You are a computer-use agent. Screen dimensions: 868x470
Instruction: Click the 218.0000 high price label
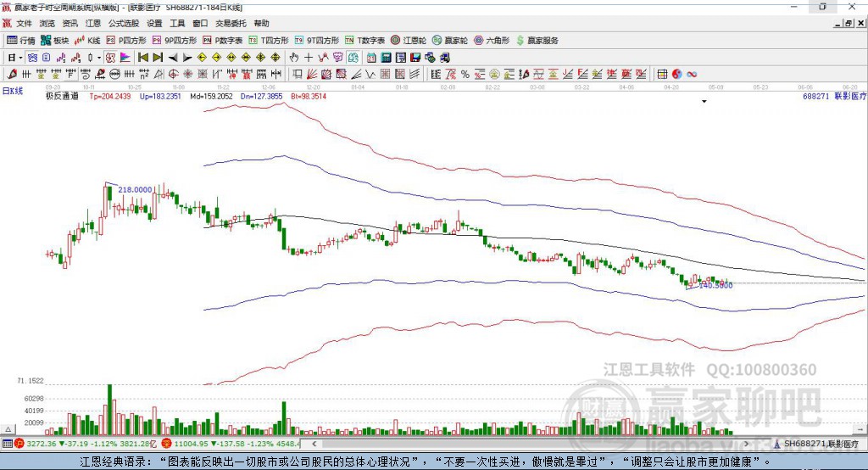click(135, 189)
